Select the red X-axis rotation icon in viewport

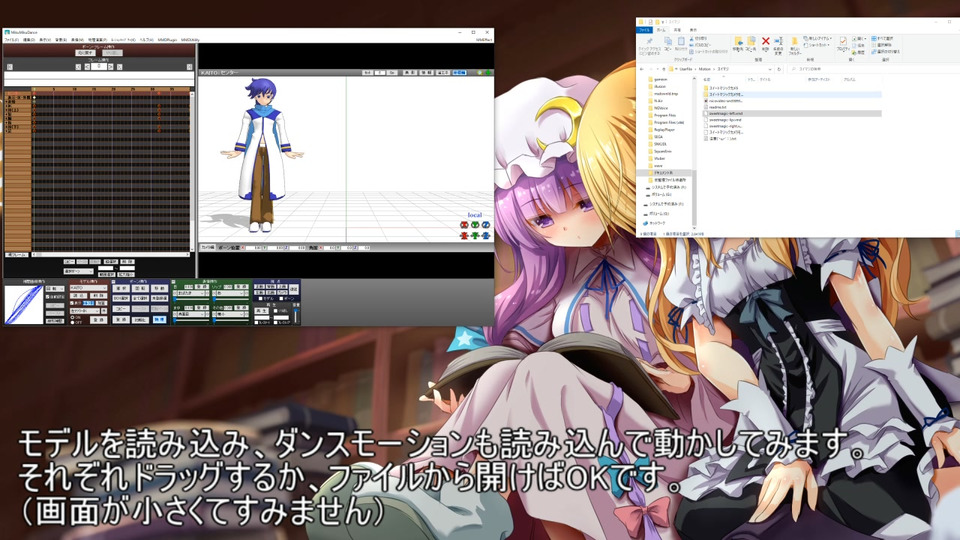(464, 225)
